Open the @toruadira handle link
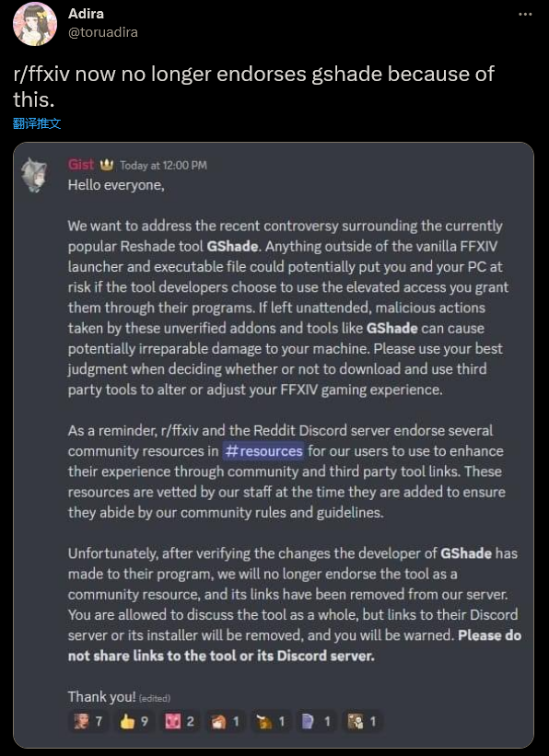The width and height of the screenshot is (549, 756). coord(103,32)
